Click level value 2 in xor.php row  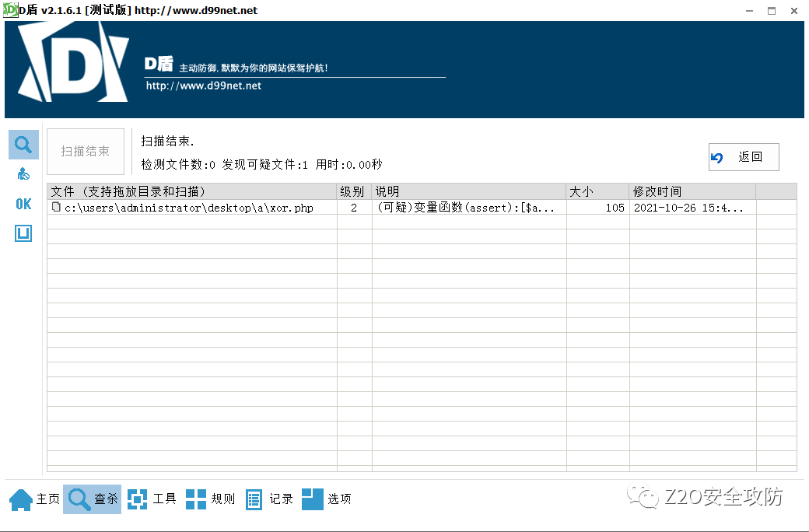(x=354, y=208)
